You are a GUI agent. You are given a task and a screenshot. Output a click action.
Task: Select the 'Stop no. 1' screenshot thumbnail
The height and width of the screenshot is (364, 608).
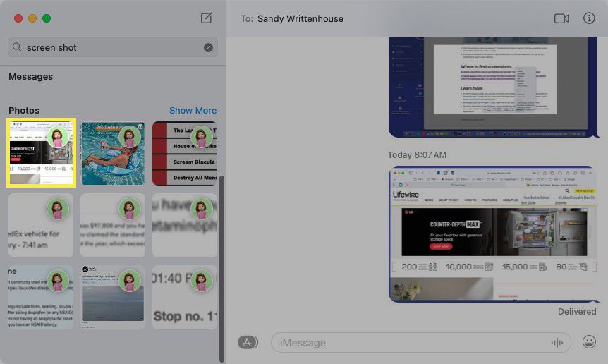185,297
